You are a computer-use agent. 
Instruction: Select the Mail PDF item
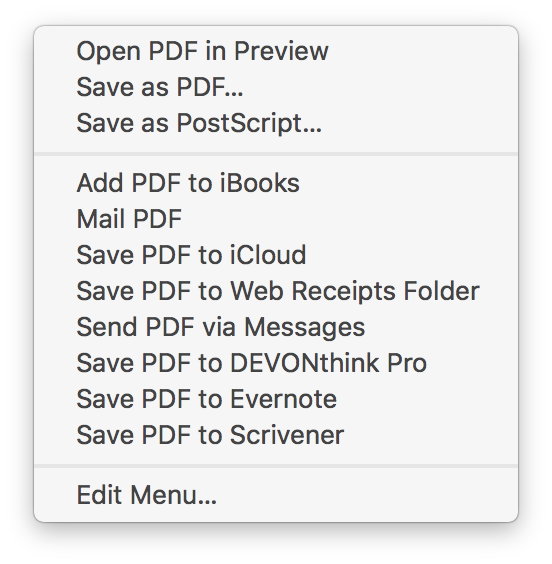point(276,219)
